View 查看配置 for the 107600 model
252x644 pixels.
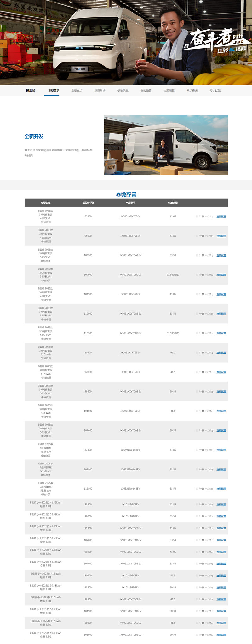pos(221,431)
